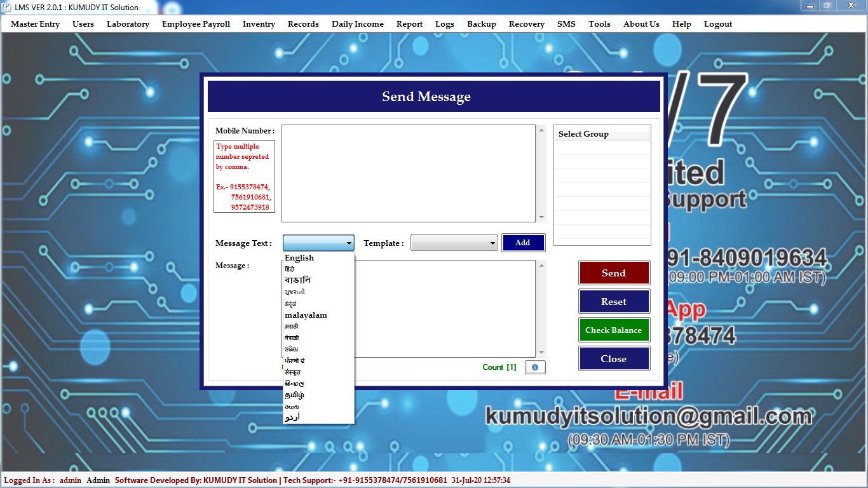Screen dimensions: 868x488
Task: Click the Reset button
Action: 614,302
